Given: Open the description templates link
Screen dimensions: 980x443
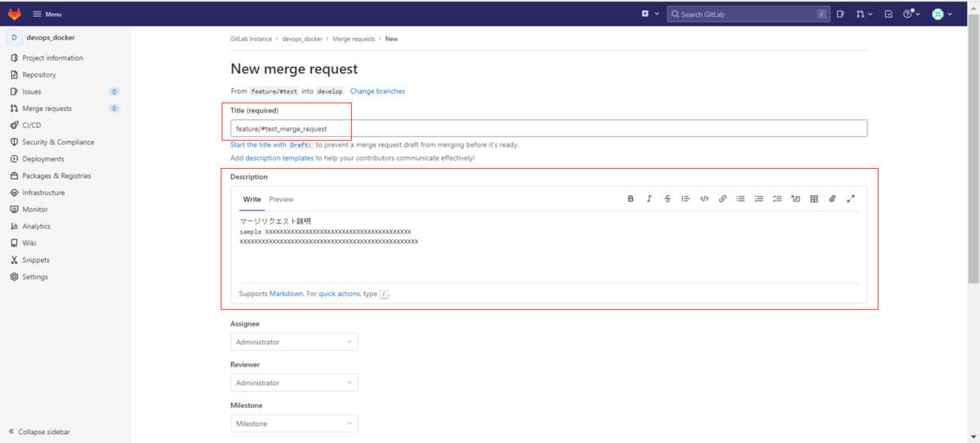Looking at the screenshot, I should (x=279, y=158).
